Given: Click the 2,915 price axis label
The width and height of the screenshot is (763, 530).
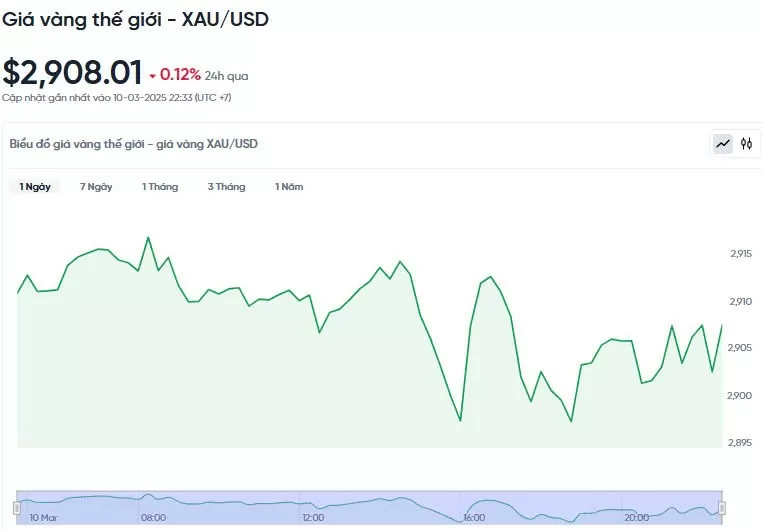Looking at the screenshot, I should click(741, 254).
